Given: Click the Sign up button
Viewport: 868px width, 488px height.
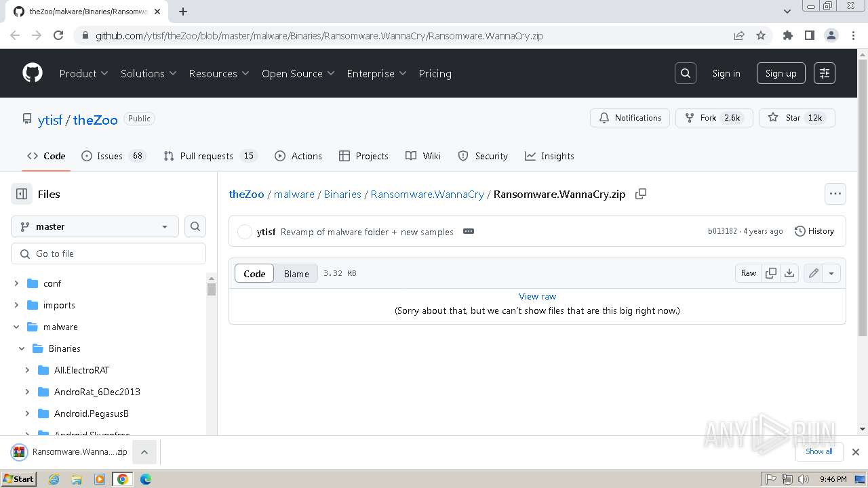Looking at the screenshot, I should (x=781, y=73).
